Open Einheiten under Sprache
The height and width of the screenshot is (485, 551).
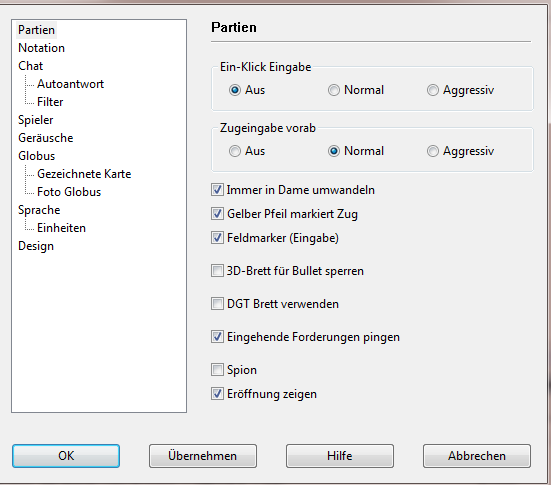61,228
